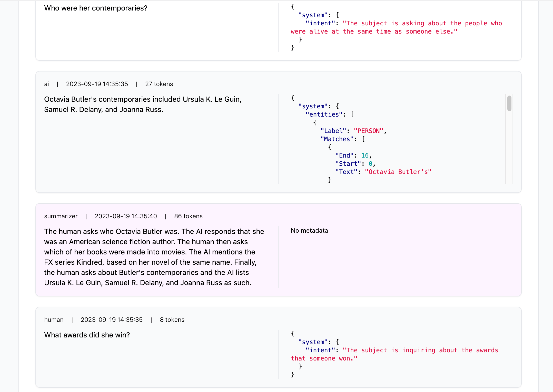Click the 'summarizer' role label
Screen dimensions: 553x392
click(61, 216)
